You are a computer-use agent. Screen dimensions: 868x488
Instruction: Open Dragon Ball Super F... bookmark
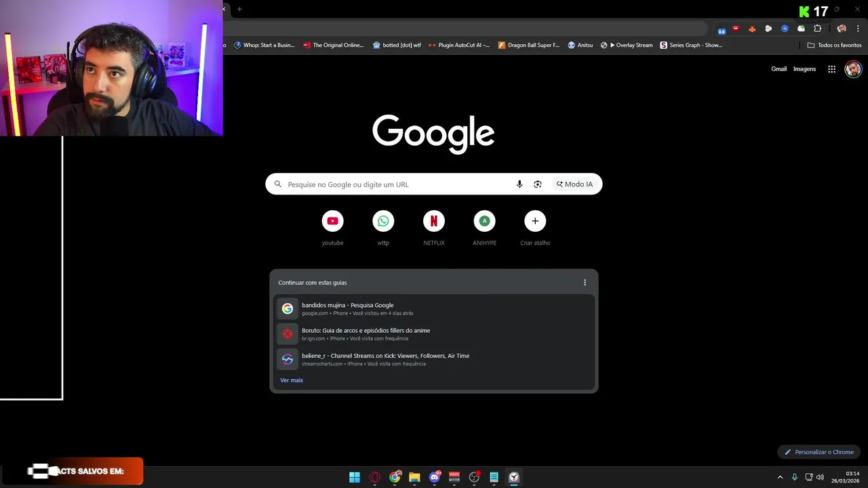tap(529, 45)
